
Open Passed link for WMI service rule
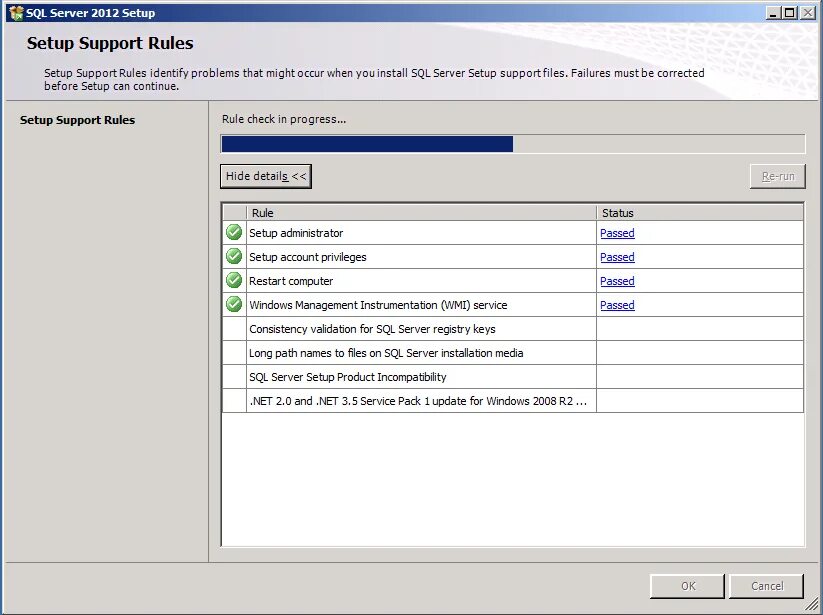(x=617, y=305)
